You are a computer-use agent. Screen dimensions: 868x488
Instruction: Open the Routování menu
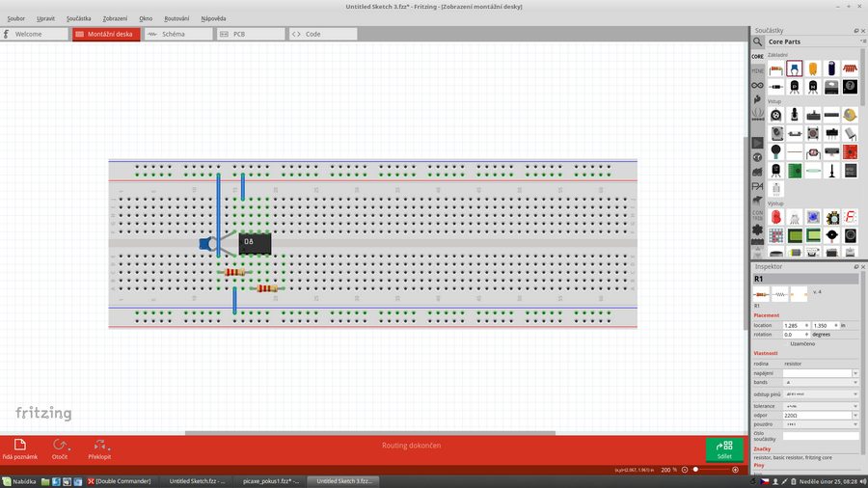[x=176, y=18]
